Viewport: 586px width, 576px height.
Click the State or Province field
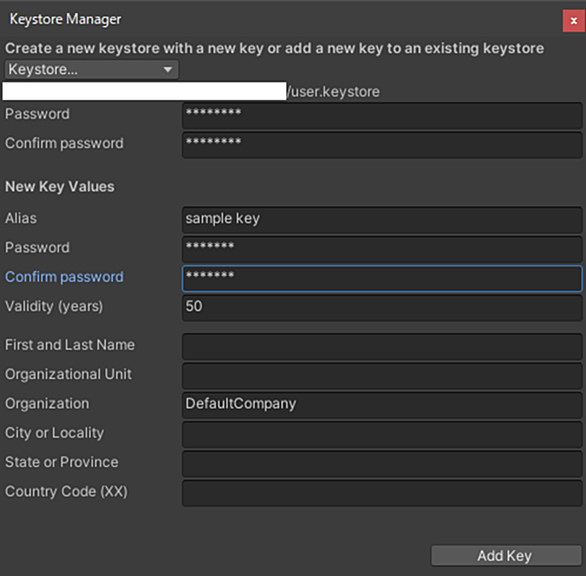point(382,464)
